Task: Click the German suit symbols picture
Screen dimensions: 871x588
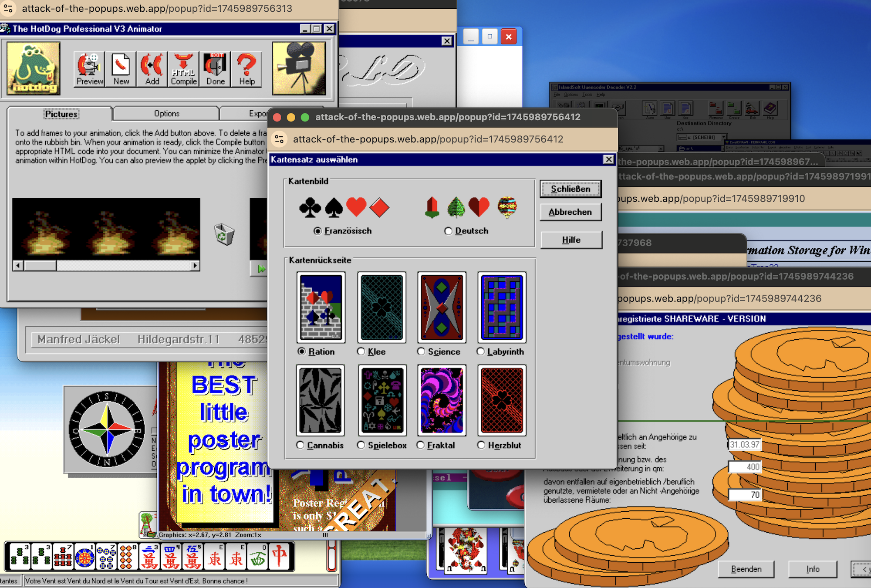Action: [x=471, y=207]
